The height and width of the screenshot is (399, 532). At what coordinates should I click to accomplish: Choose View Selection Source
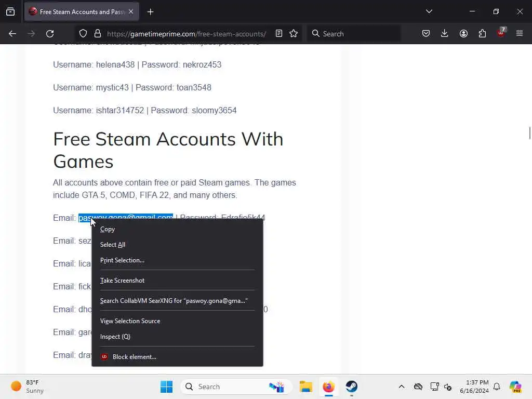click(x=177, y=321)
